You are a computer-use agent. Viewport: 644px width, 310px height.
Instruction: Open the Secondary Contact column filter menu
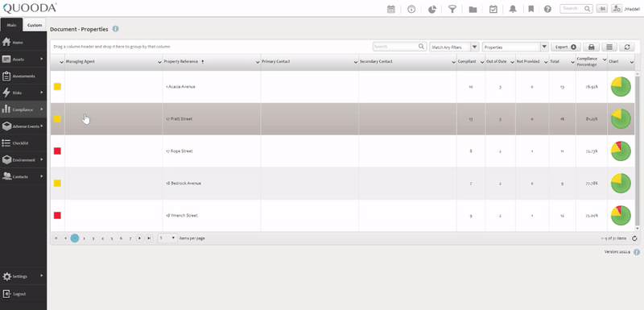coord(453,62)
